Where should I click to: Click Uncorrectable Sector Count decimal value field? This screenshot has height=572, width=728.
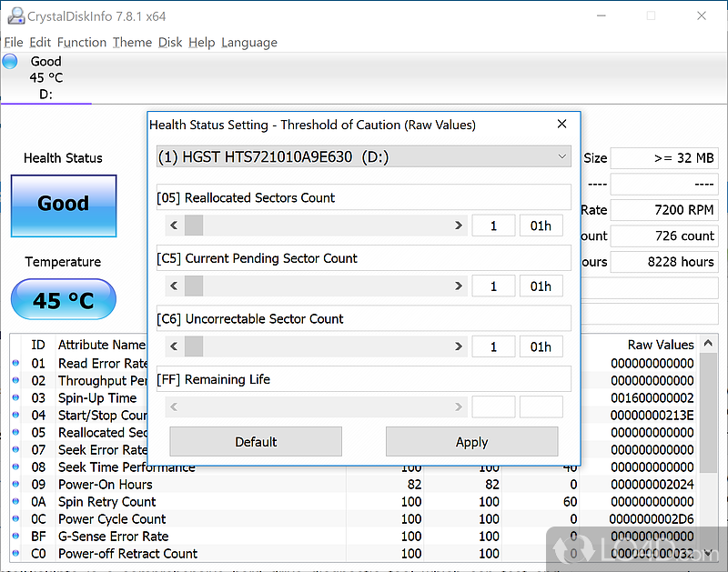493,346
